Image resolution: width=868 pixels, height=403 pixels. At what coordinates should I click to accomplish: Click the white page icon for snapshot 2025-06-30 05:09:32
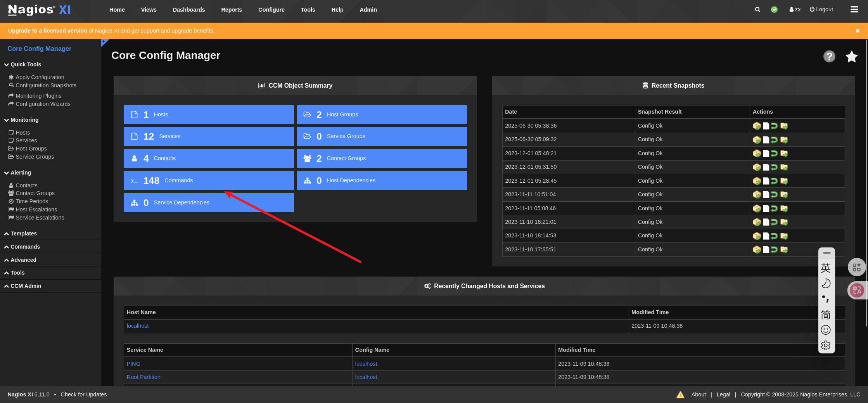click(x=766, y=140)
